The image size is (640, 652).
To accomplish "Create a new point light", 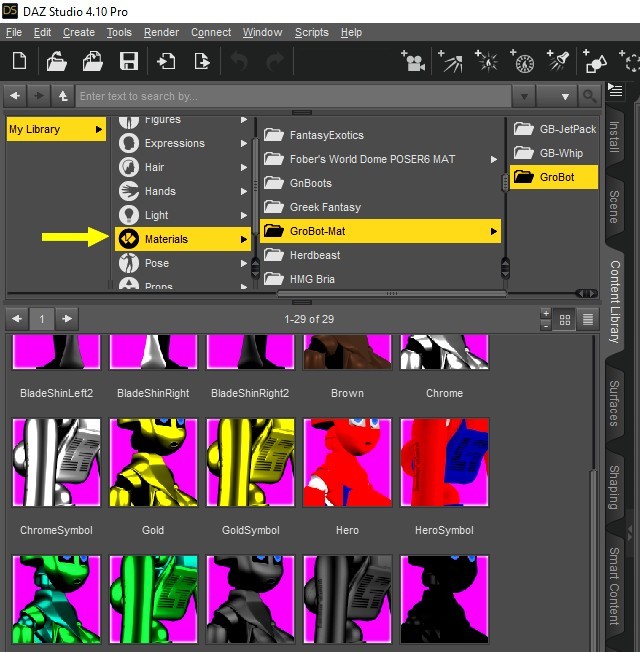I will (487, 62).
